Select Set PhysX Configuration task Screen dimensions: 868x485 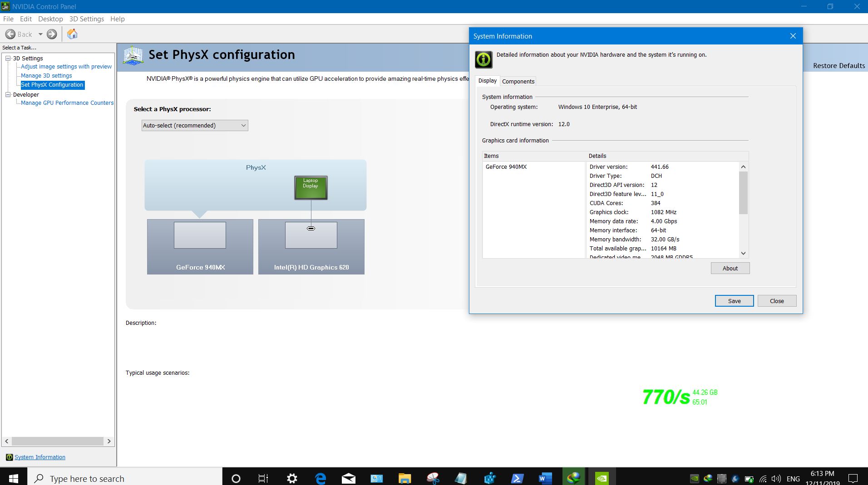pos(52,85)
